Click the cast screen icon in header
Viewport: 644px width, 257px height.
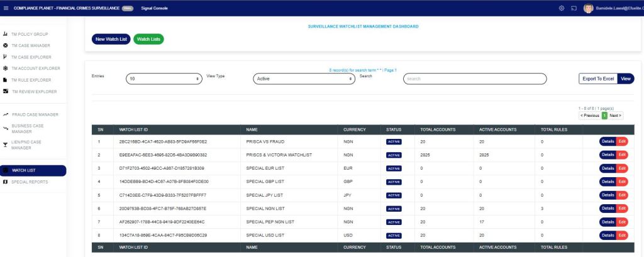[x=574, y=8]
